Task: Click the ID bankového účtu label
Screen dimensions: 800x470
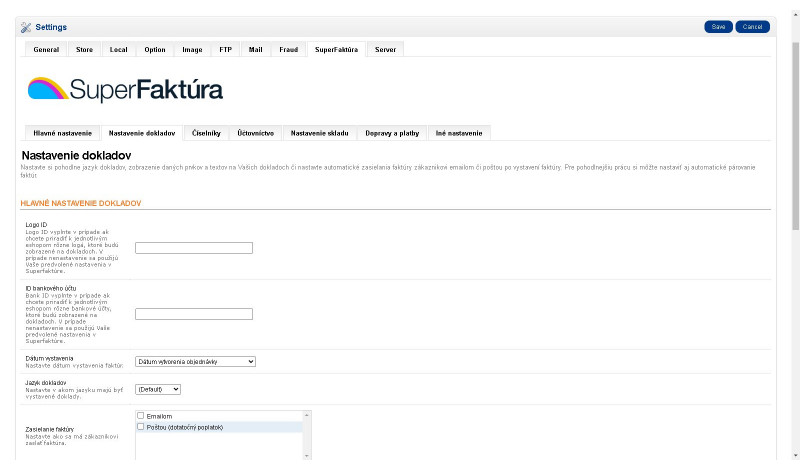Action: click(51, 288)
